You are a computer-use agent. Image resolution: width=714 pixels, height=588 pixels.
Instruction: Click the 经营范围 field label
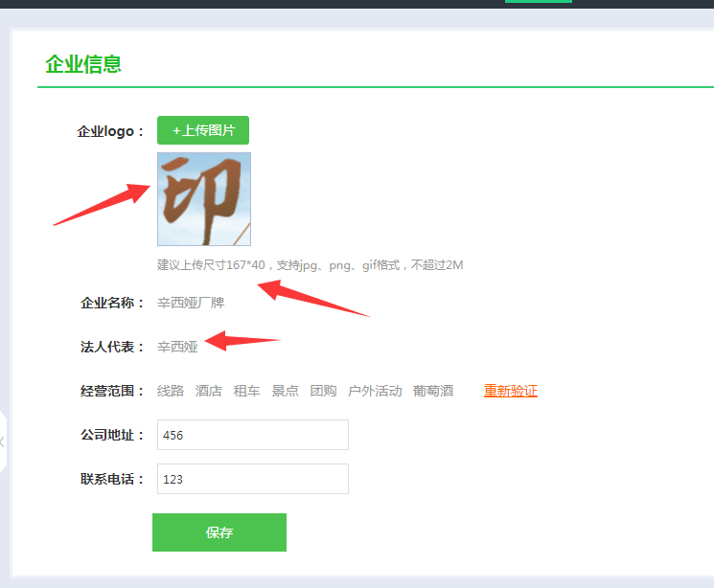110,391
